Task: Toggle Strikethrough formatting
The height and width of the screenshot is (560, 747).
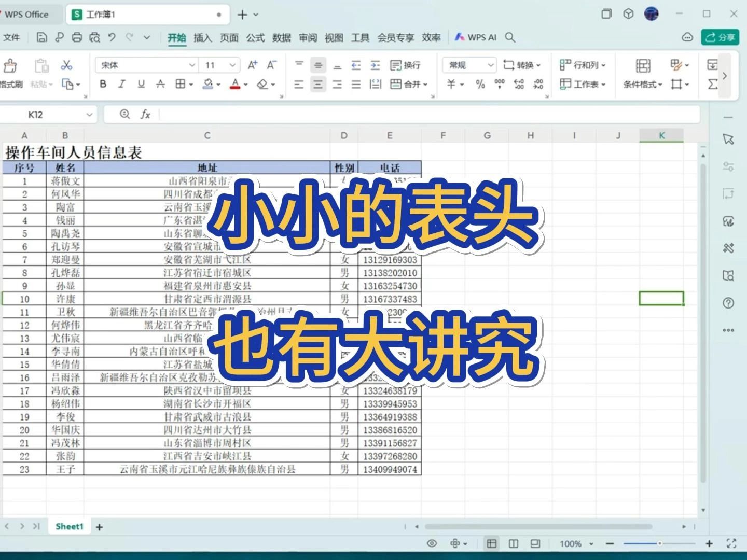Action: pos(160,84)
